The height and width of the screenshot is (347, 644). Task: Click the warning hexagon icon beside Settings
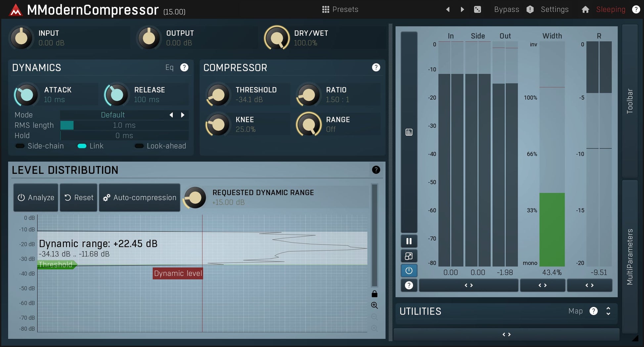click(530, 9)
